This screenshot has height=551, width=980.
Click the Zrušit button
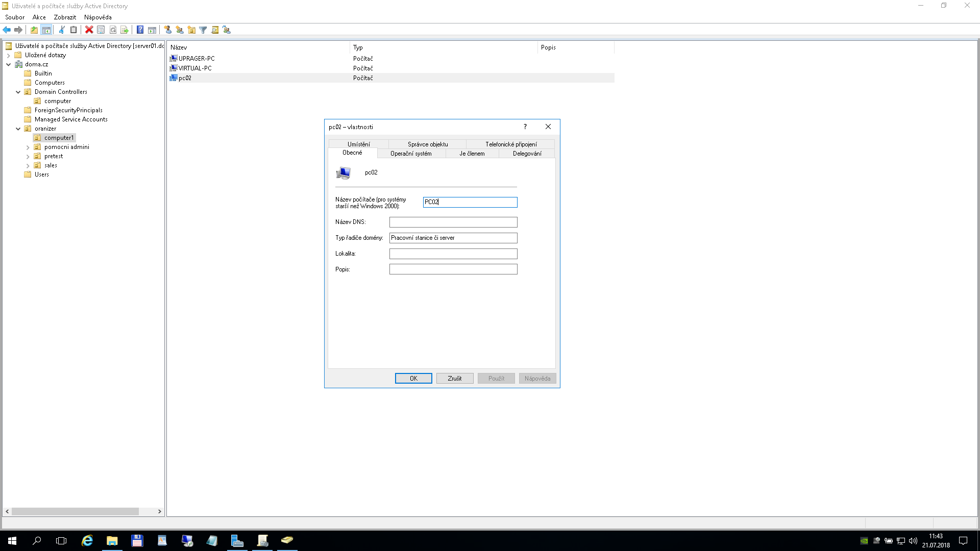point(455,379)
